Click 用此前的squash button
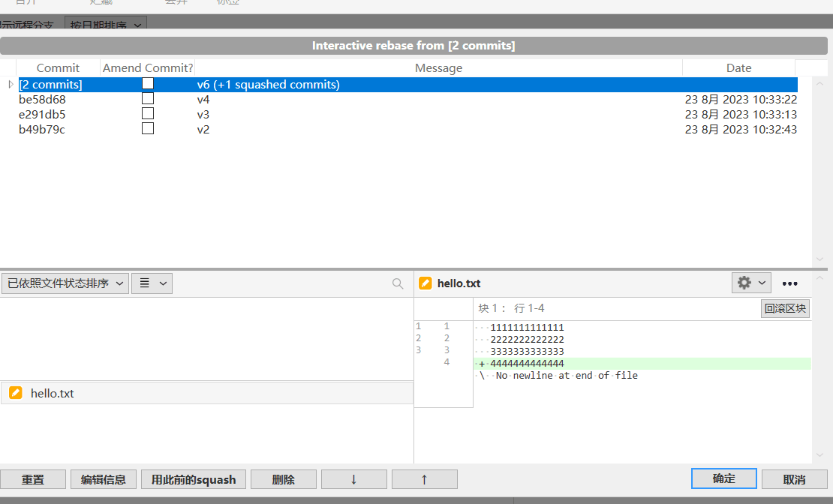 194,479
